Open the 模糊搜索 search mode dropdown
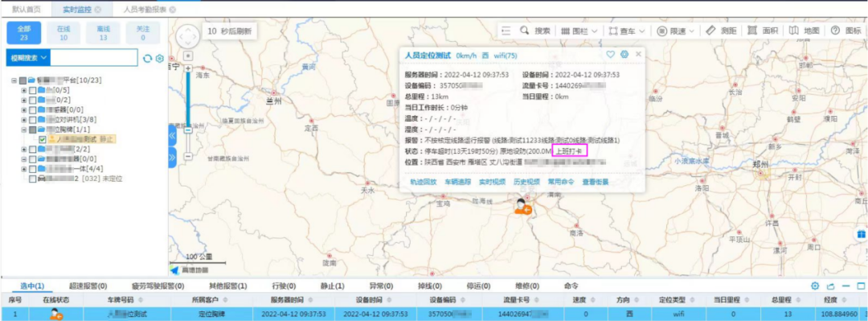The width and height of the screenshot is (868, 321). [x=27, y=58]
